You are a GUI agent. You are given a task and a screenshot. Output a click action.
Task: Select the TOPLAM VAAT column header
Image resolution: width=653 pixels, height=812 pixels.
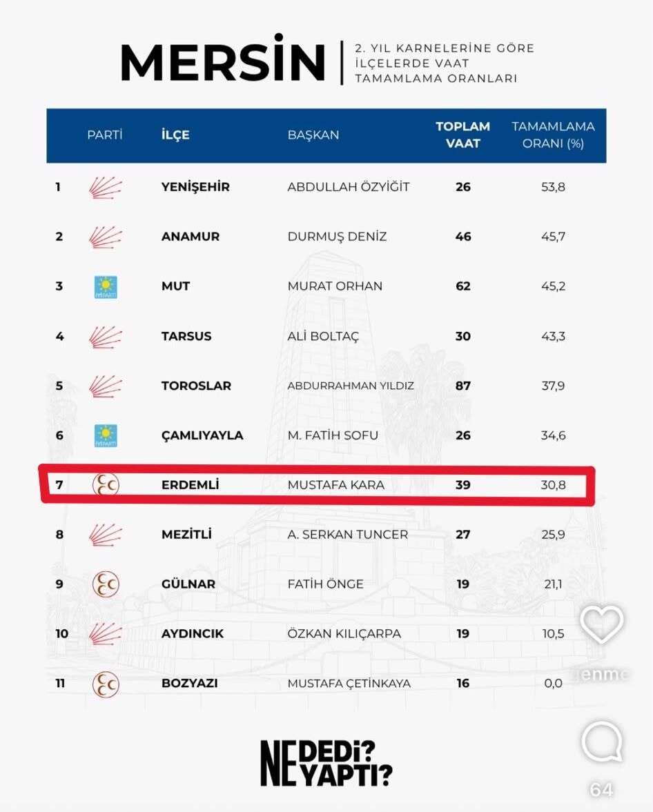tap(462, 135)
